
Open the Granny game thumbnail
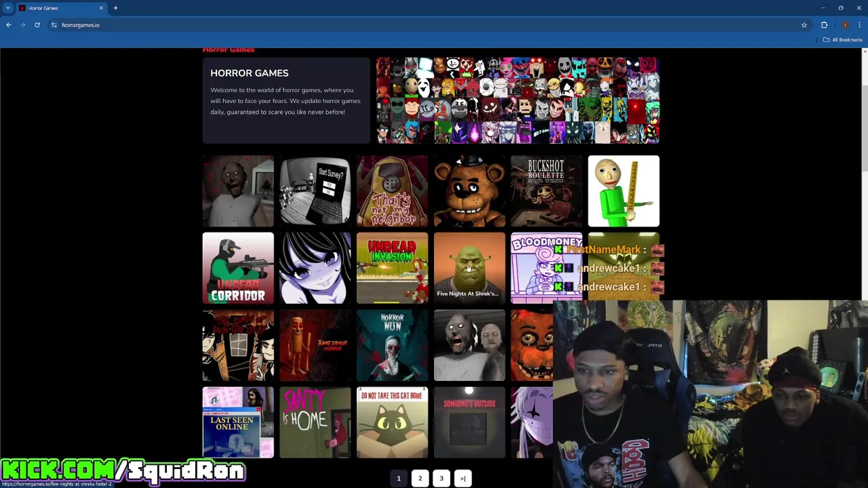pyautogui.click(x=238, y=191)
